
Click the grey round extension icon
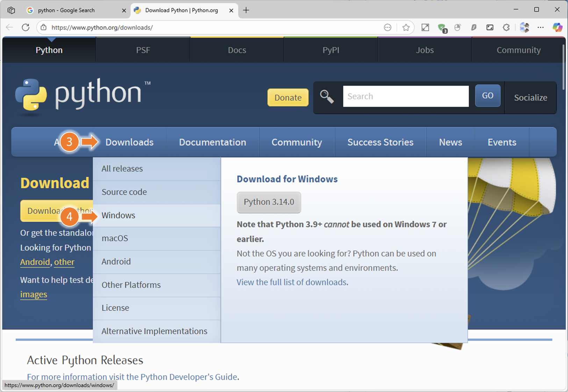[458, 27]
